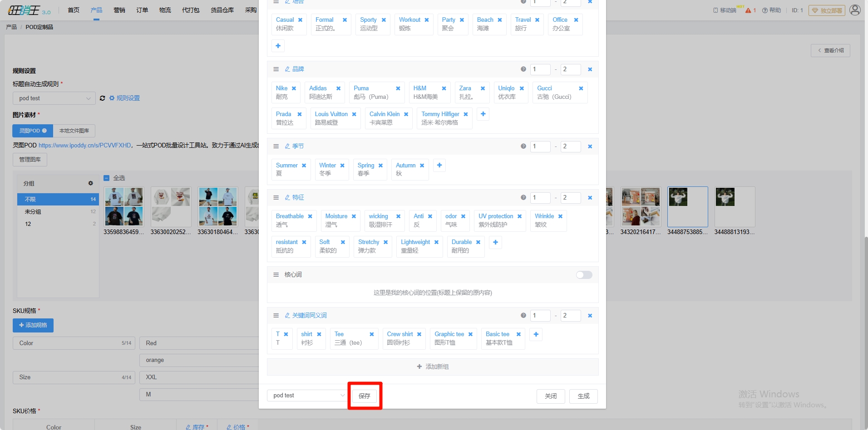Delete the 品牌 group with X icon

click(590, 69)
